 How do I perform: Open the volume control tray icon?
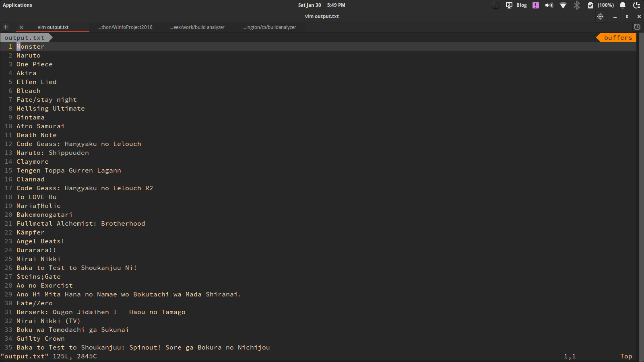[x=549, y=5]
